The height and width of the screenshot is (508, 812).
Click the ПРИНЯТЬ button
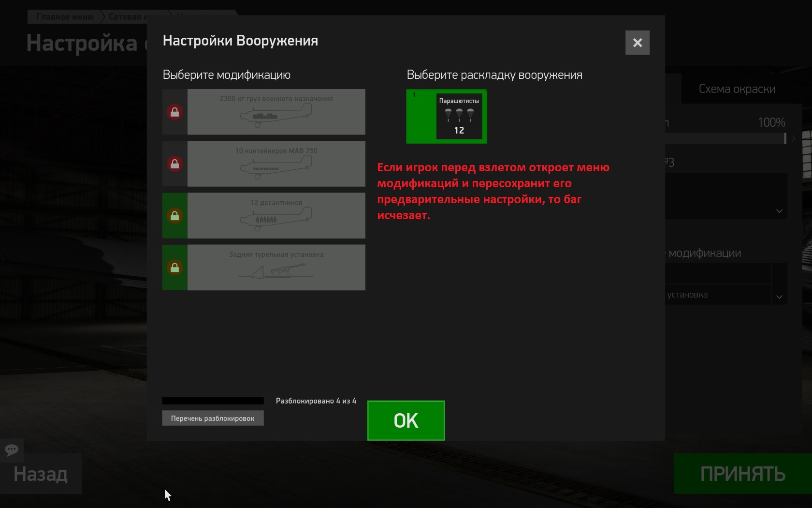click(743, 474)
